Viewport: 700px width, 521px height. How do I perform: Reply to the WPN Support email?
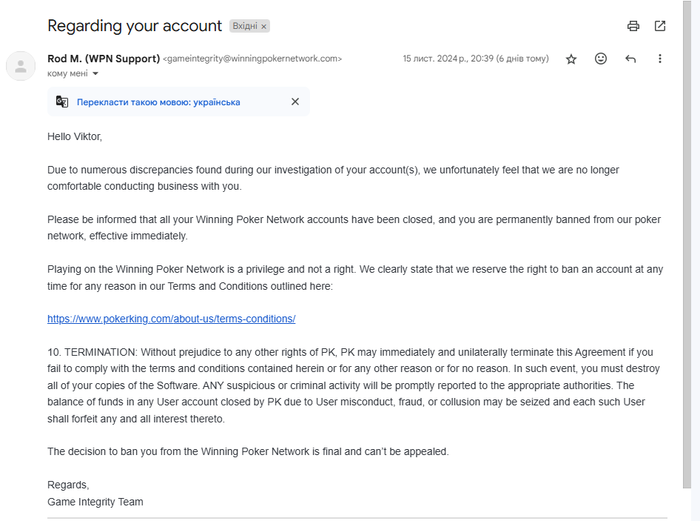630,59
